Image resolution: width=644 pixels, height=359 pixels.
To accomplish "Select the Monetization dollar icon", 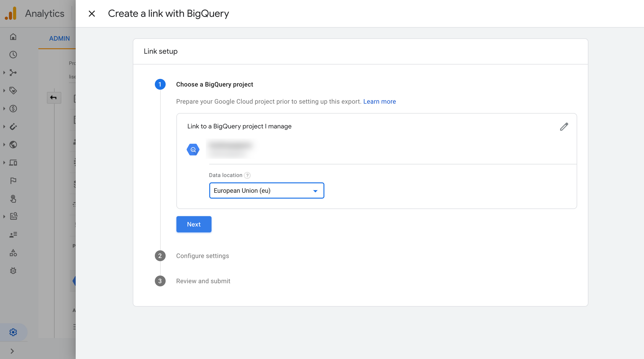I will [13, 108].
